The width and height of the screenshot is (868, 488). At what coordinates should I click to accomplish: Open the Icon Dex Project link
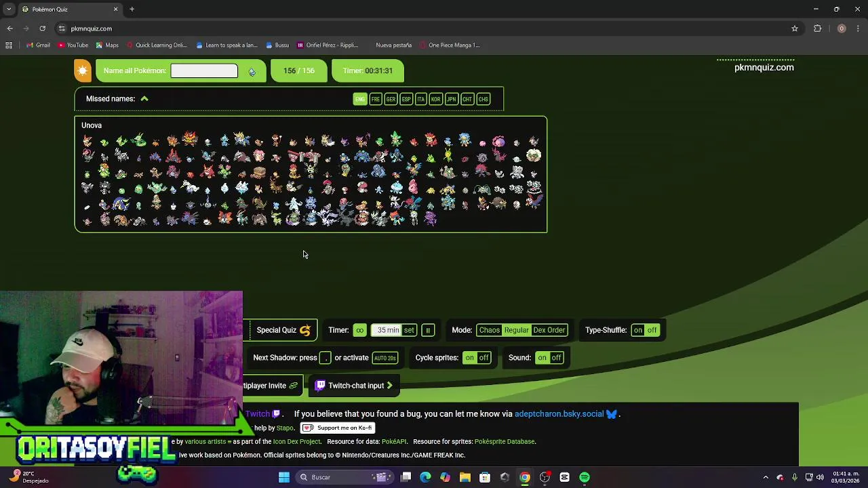pyautogui.click(x=296, y=442)
